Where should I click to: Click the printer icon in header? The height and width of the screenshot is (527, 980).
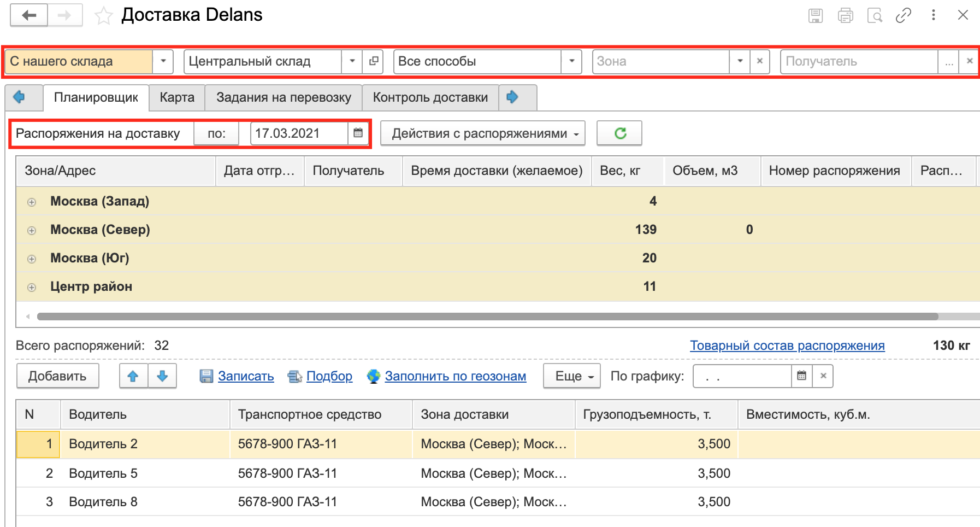coord(845,15)
